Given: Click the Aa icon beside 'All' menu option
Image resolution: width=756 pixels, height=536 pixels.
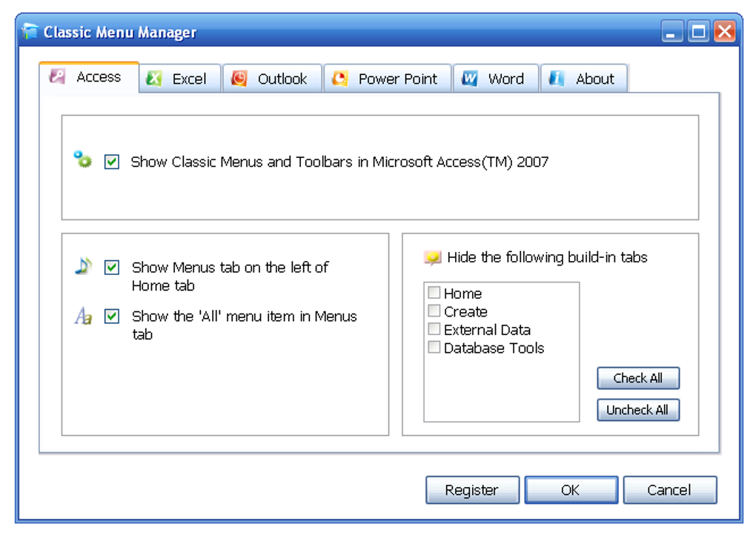Looking at the screenshot, I should 83,316.
